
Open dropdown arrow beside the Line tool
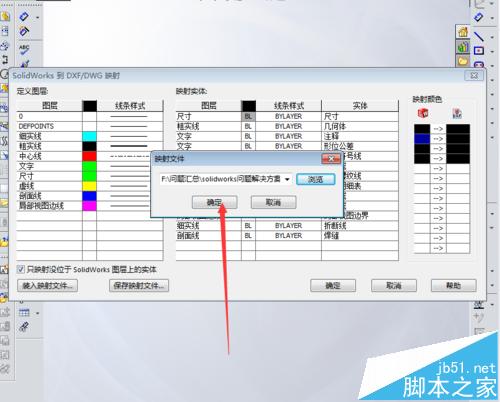492,37
